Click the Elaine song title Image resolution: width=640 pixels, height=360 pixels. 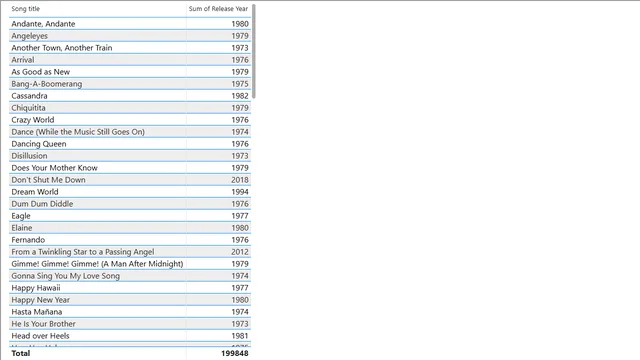click(x=22, y=228)
